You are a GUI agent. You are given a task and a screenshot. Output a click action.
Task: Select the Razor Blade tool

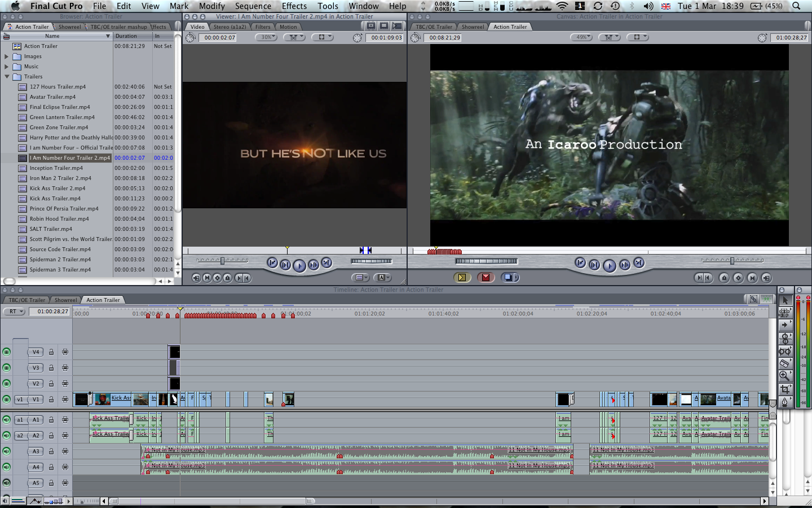click(x=784, y=363)
